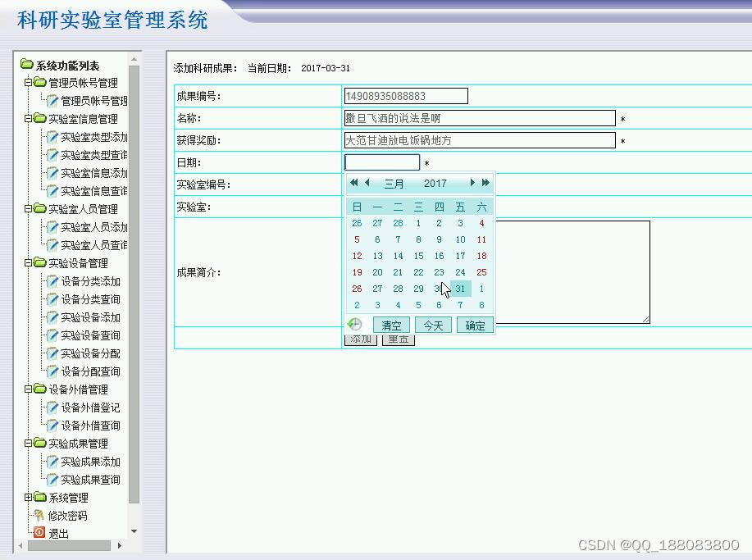Click the 修改密码 key icon

[x=38, y=516]
